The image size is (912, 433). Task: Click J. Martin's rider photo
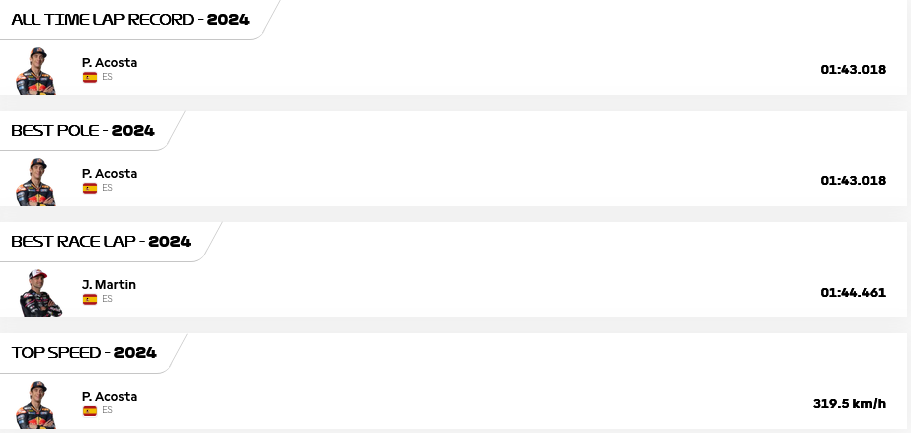point(40,293)
